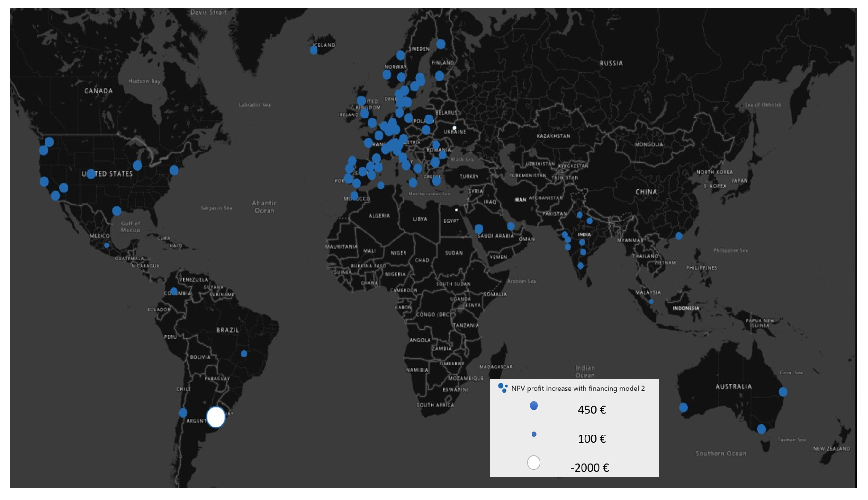
Task: Select the blue bubble in Brazil
Action: (x=244, y=353)
